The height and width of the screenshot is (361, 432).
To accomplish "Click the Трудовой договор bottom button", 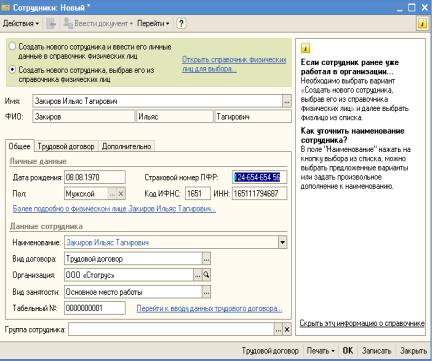I will pos(270,351).
